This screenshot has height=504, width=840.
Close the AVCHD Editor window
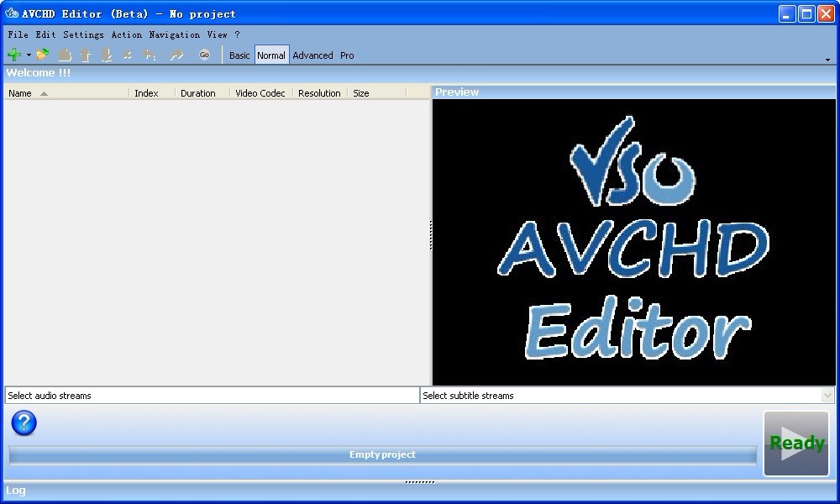(x=826, y=14)
